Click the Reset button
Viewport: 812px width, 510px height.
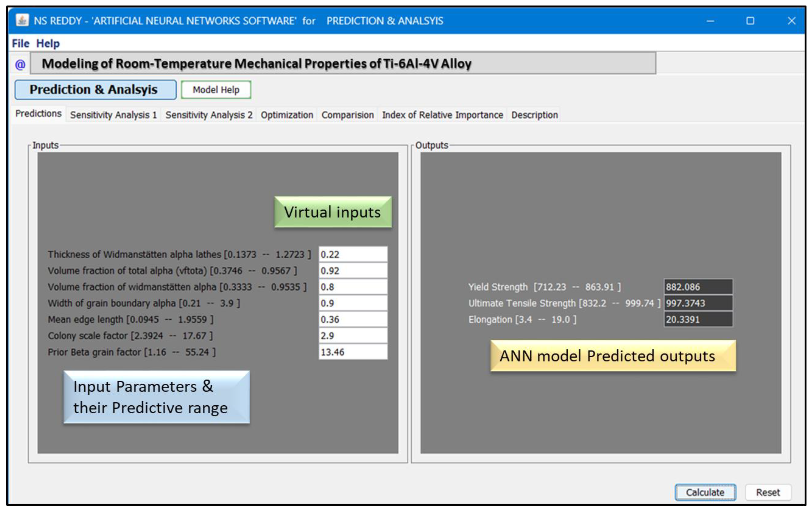coord(768,492)
